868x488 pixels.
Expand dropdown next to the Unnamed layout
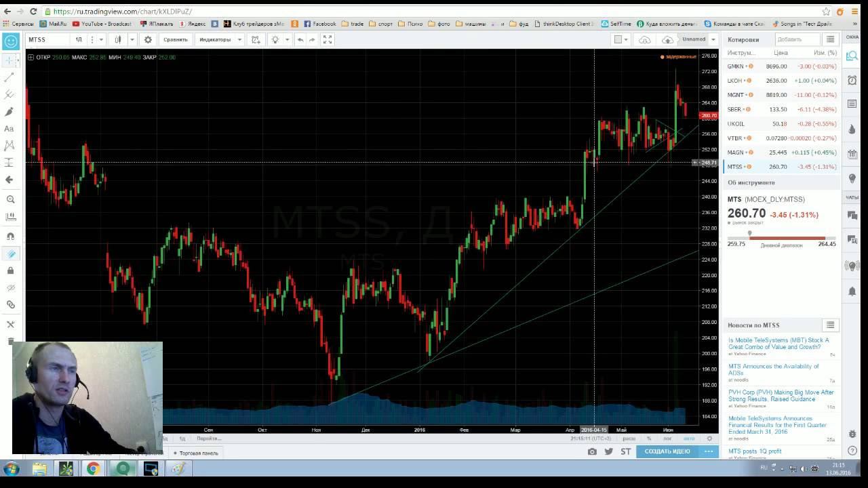(713, 39)
